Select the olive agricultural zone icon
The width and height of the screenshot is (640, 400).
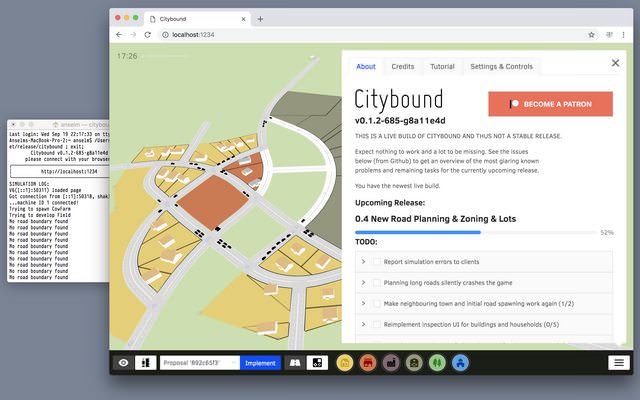(x=414, y=362)
